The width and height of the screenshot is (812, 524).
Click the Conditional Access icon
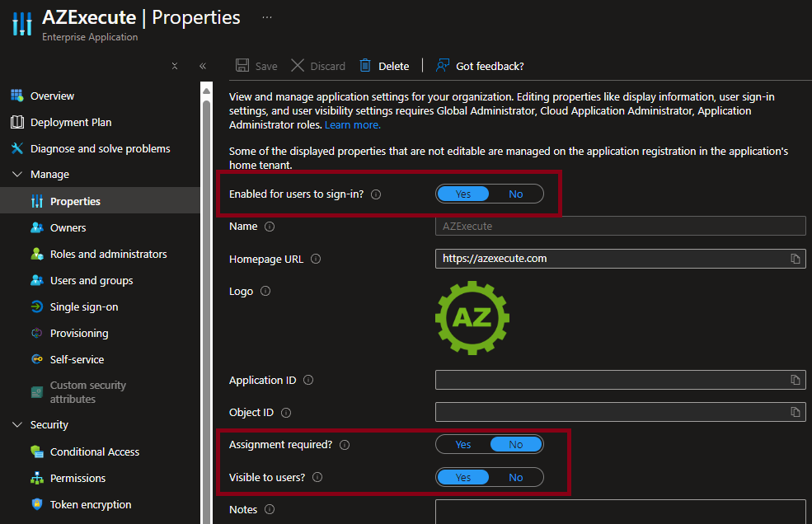(x=37, y=452)
